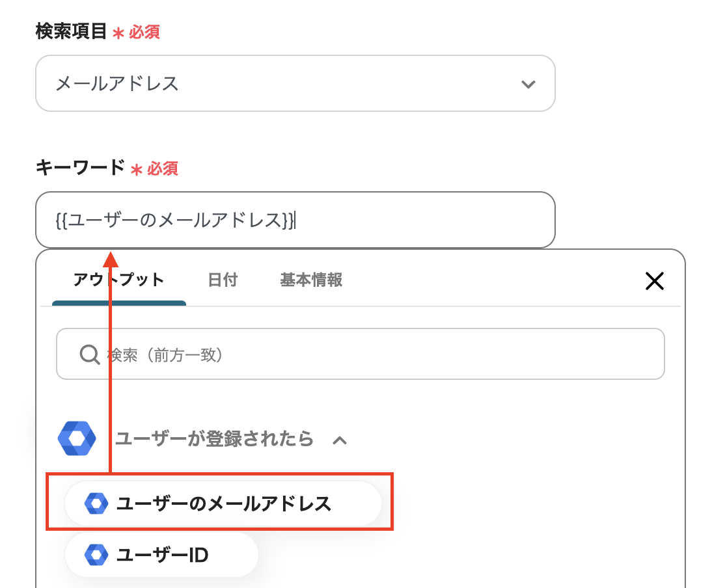The height and width of the screenshot is (588, 725).
Task: Switch to the アウトプット tab
Action: click(119, 280)
